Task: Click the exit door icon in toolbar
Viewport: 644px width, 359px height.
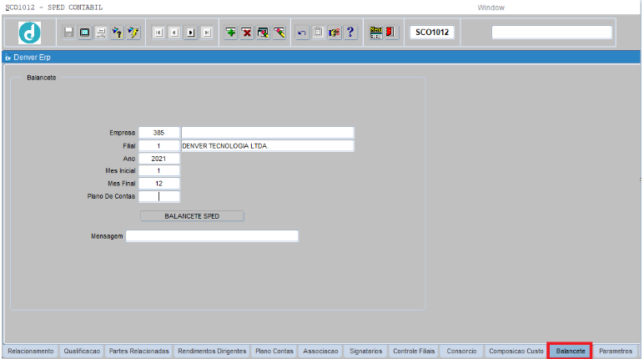Action: [x=390, y=33]
